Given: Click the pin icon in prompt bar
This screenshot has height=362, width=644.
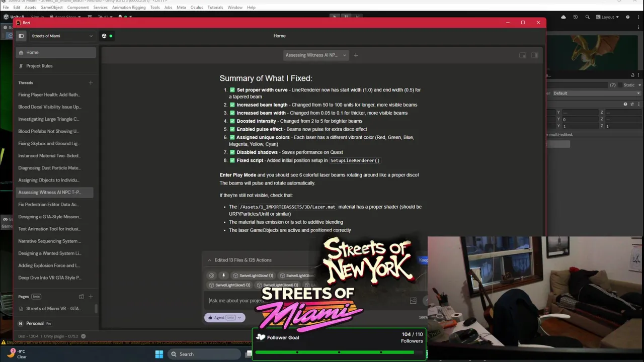Looking at the screenshot, I should pos(223,276).
